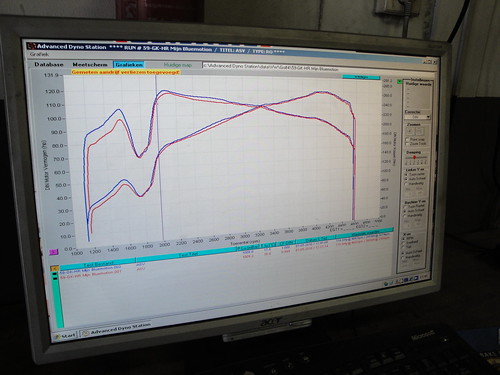
Task: Click the first Zoomen button icon
Action: tap(410, 131)
